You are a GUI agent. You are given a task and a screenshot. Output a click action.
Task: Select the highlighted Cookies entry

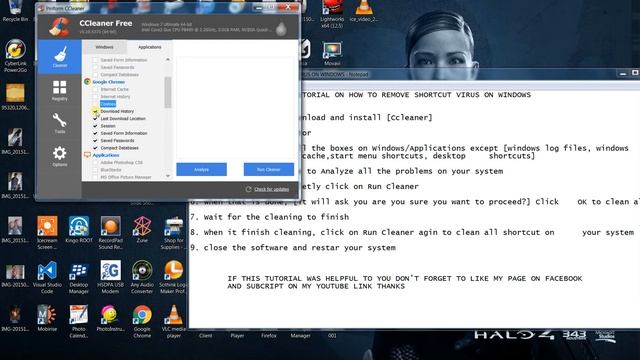tap(108, 104)
